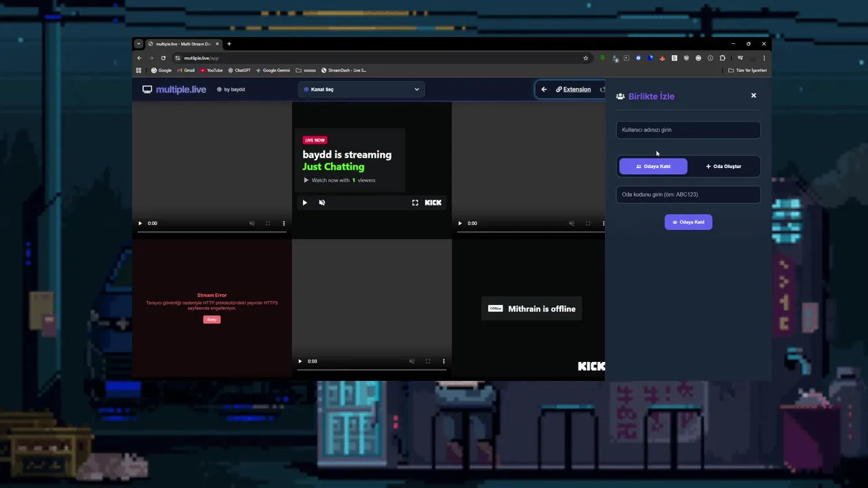Open the YouTube bookmark
Screen dimensions: 868x488
point(212,70)
